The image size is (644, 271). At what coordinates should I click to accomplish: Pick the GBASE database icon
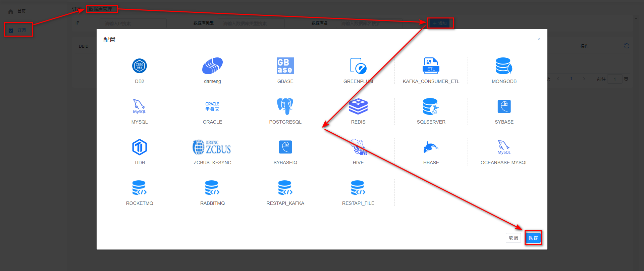click(x=285, y=66)
